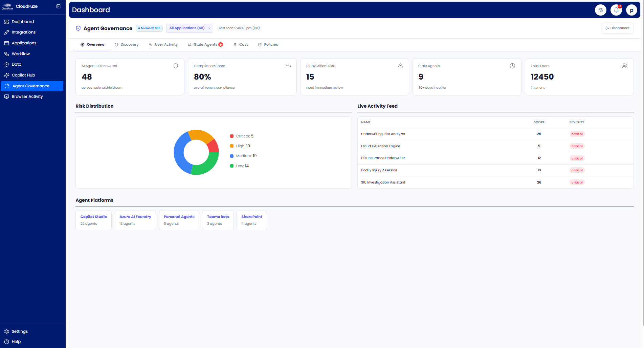
Task: Click the Settings gear icon
Action: (6, 331)
